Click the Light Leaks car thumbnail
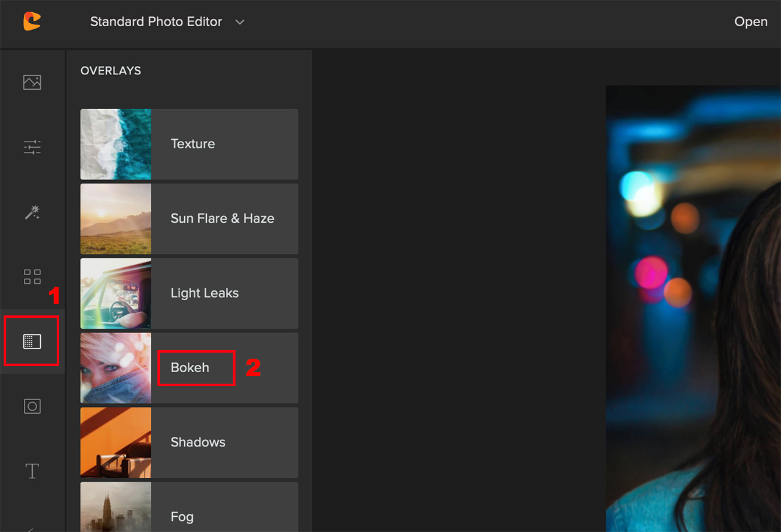 116,293
